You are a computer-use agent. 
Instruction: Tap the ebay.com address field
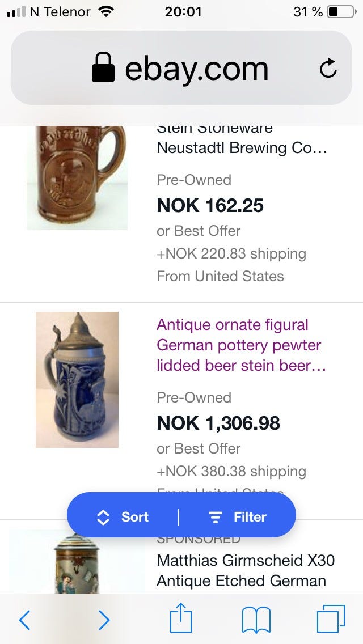coord(196,69)
